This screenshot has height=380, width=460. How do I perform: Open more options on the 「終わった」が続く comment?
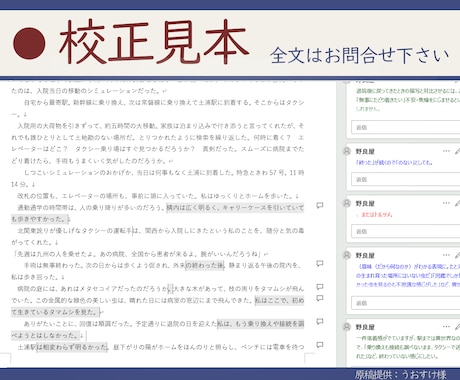[446, 151]
